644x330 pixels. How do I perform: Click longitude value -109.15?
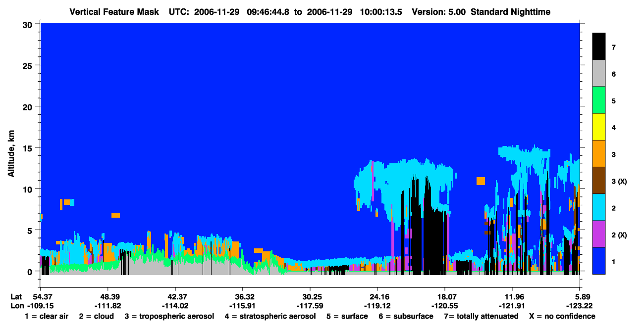pyautogui.click(x=40, y=305)
